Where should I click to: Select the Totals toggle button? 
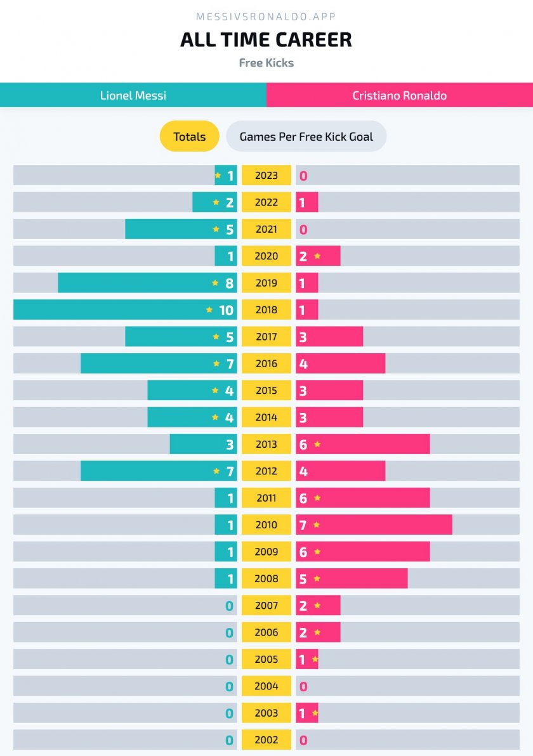point(189,136)
